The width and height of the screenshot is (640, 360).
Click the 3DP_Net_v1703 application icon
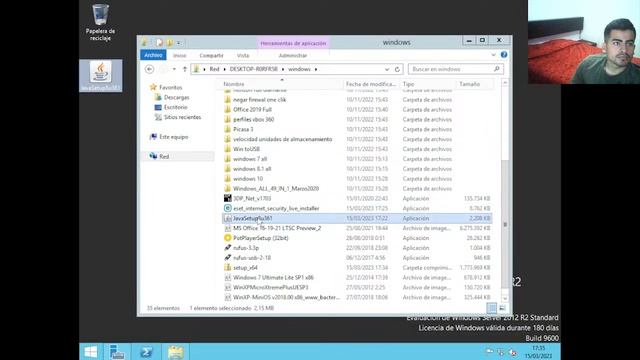[228, 198]
